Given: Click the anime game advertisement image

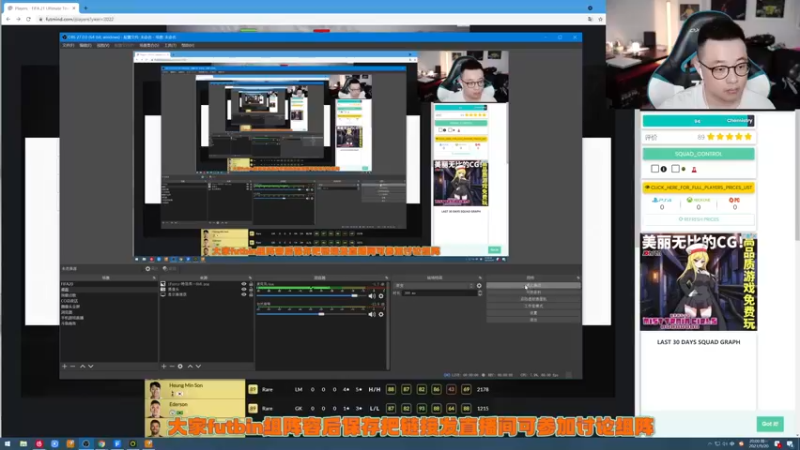Looking at the screenshot, I should click(x=698, y=282).
